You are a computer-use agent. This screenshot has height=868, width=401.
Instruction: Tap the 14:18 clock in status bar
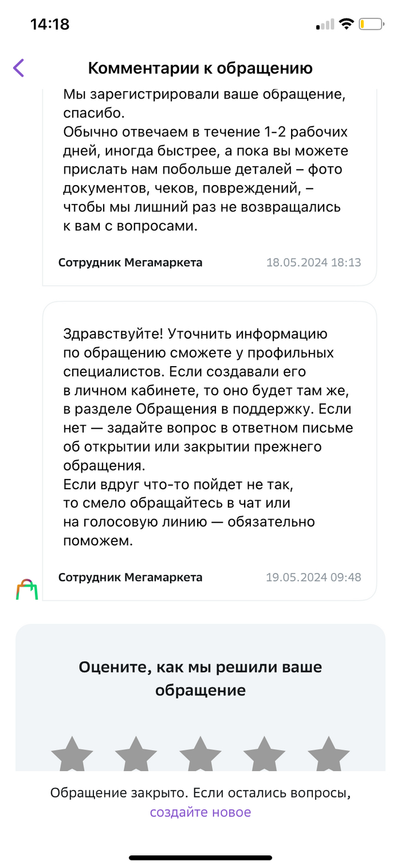click(x=50, y=24)
